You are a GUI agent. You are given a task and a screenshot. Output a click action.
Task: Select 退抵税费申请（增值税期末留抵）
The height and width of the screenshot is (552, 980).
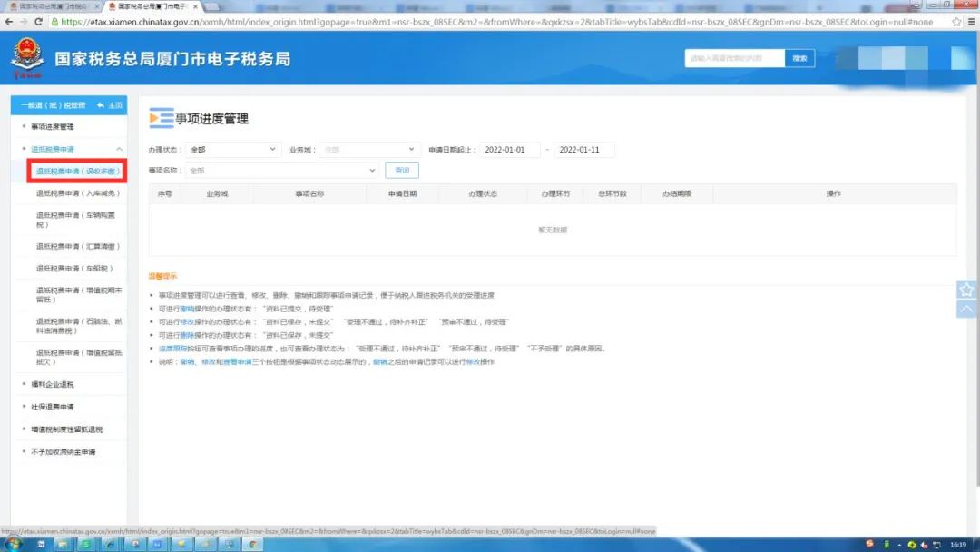coord(79,294)
